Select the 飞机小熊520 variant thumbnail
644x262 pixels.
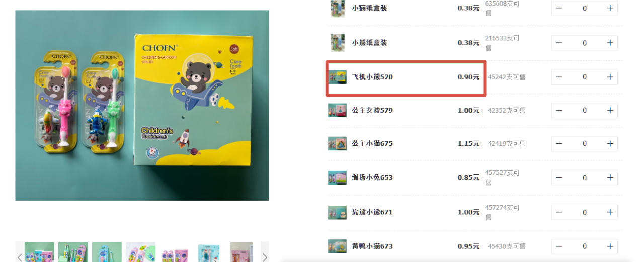click(337, 77)
